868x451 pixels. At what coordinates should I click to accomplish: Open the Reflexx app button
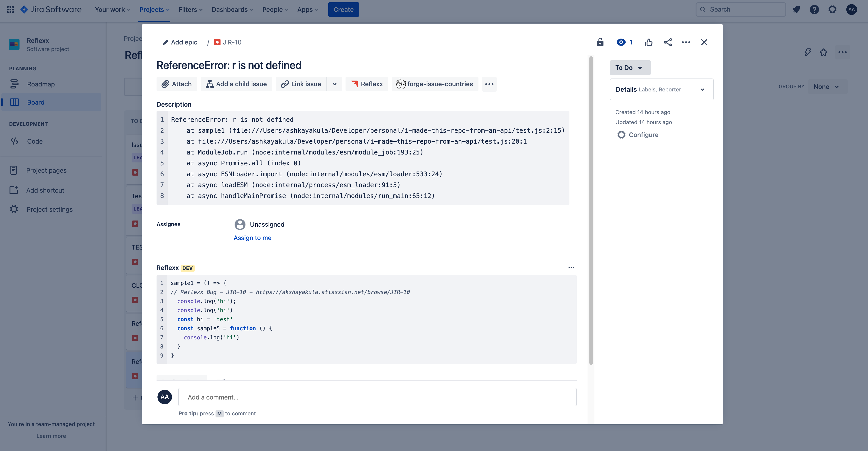click(367, 84)
